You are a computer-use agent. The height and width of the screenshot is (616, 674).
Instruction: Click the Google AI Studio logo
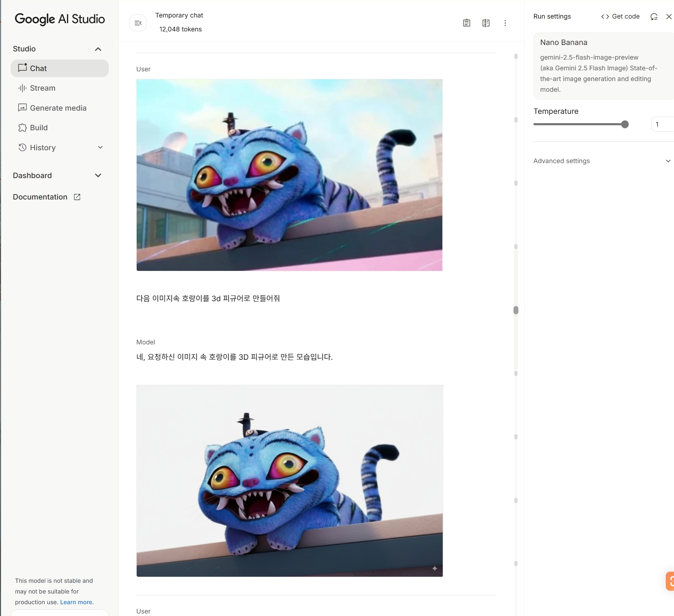(60, 19)
